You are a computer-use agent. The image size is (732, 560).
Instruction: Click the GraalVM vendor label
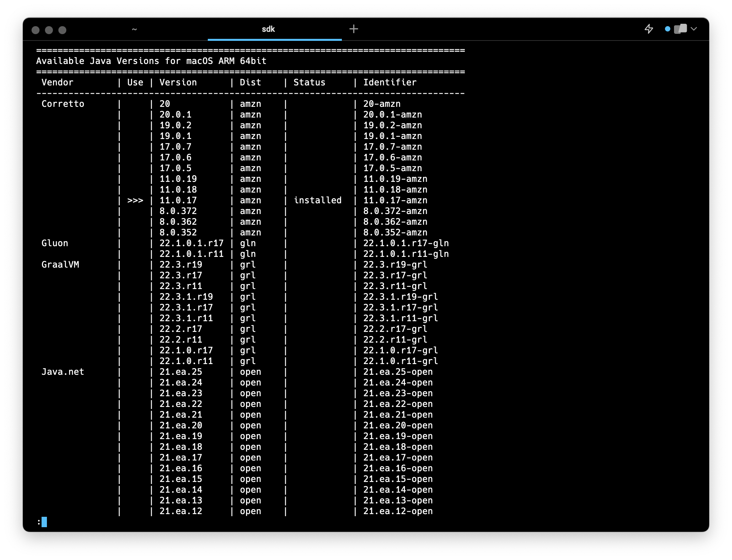tap(60, 265)
